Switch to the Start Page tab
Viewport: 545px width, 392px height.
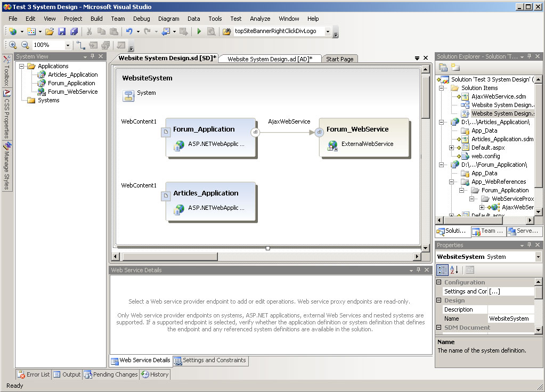[340, 59]
